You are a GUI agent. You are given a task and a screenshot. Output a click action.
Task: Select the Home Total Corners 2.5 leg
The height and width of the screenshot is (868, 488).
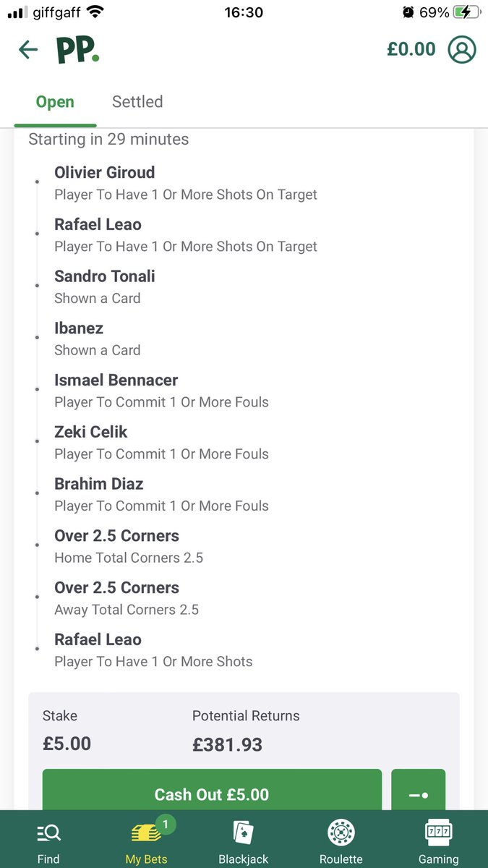[129, 547]
